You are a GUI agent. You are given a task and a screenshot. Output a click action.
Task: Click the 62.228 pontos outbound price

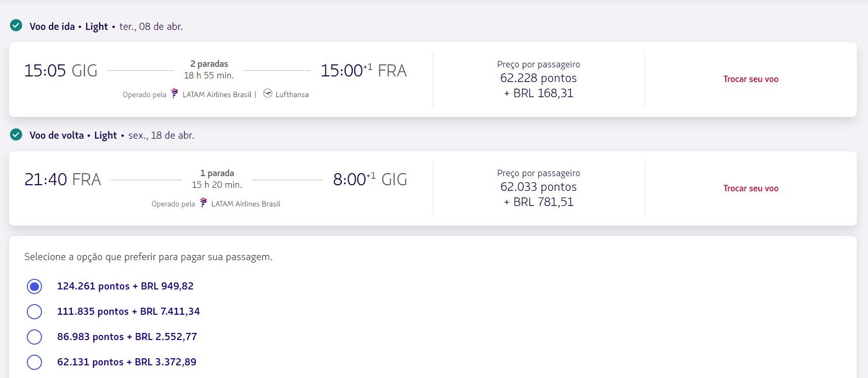[539, 78]
